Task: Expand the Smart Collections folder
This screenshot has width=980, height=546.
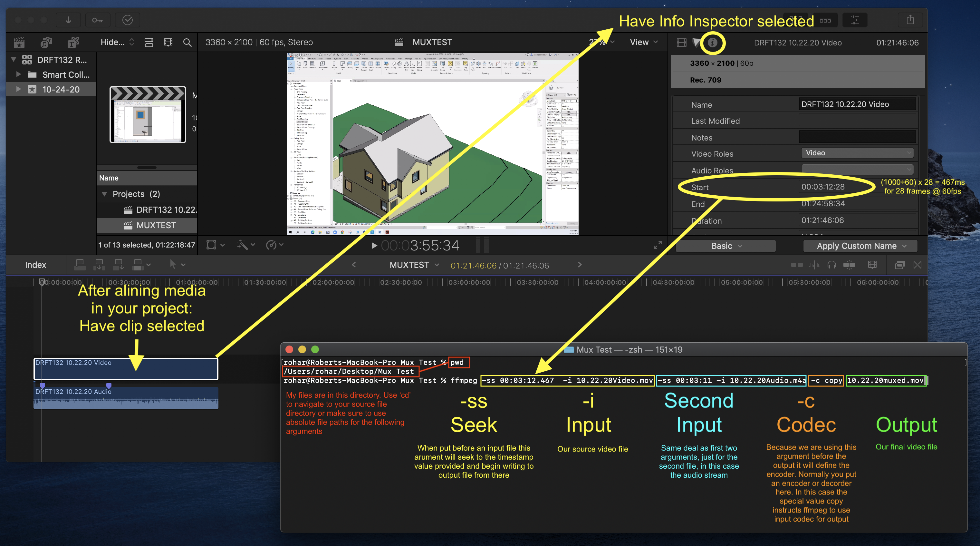Action: click(x=18, y=75)
